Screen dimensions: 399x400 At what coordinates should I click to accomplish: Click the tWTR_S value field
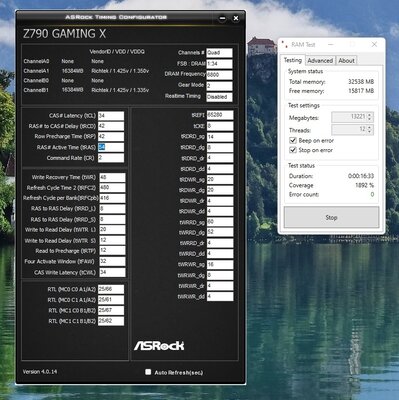tap(112, 240)
